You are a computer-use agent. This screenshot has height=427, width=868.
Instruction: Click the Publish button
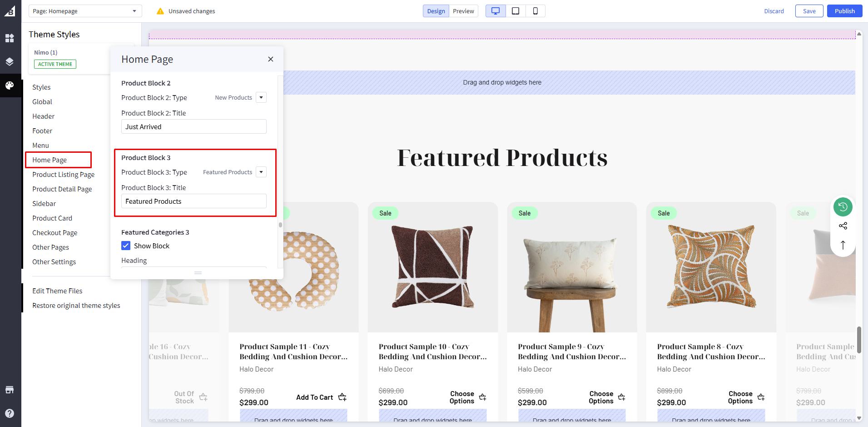pos(844,11)
